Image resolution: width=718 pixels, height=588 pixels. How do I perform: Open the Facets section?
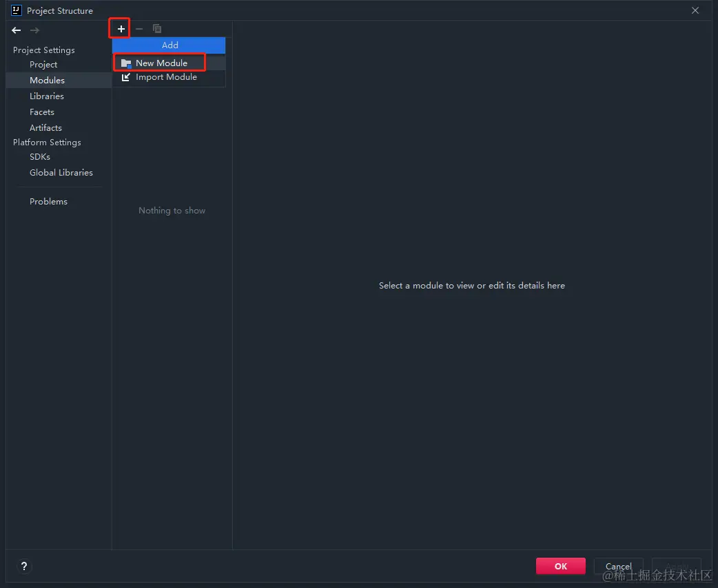(x=41, y=112)
